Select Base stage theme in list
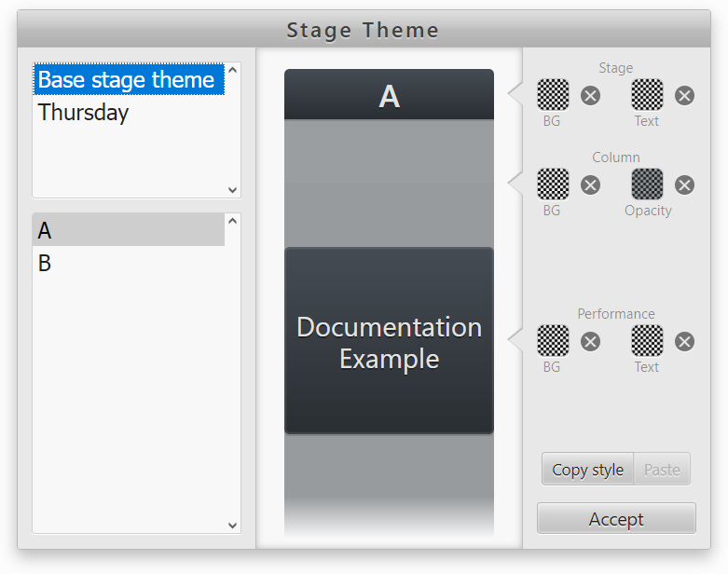Viewport: 728px width, 574px height. (x=127, y=80)
